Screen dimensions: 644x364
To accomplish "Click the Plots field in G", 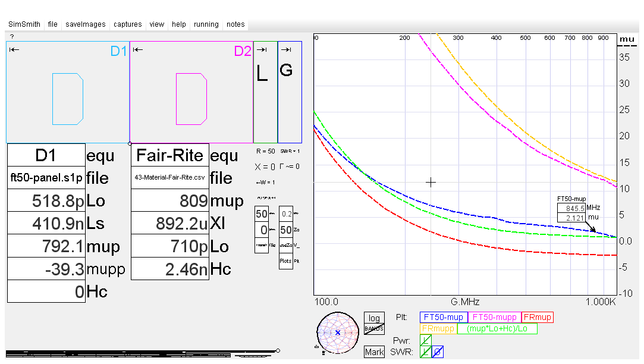I will click(286, 261).
